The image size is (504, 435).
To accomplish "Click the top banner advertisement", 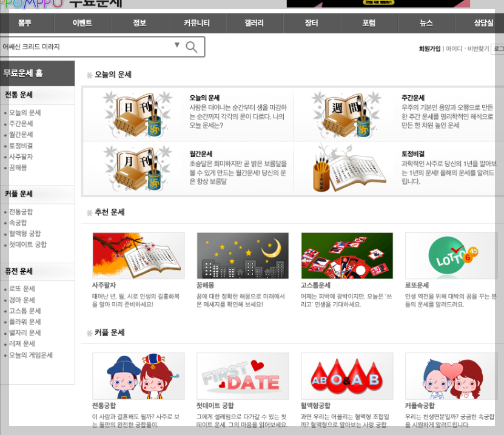I will point(378,4).
